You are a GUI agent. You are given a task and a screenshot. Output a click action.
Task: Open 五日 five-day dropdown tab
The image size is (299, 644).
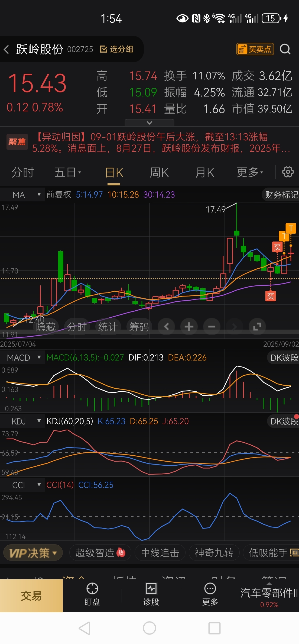68,172
